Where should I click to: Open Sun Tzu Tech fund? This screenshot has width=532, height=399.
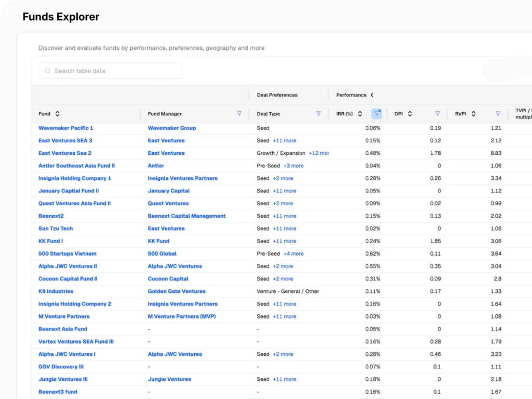56,229
